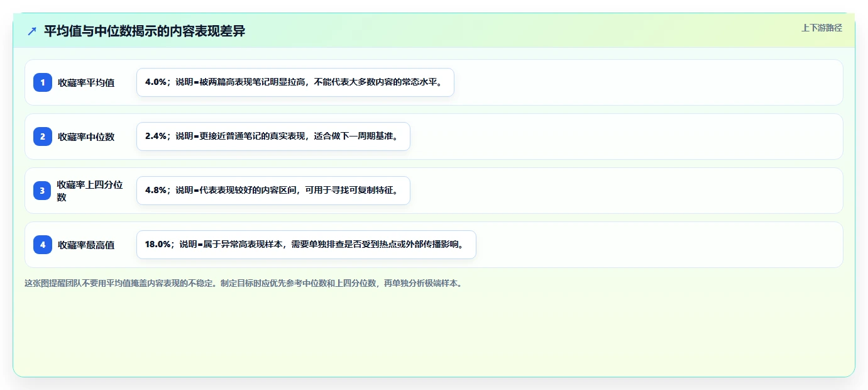Select the label 收藏率中位数
The width and height of the screenshot is (868, 390).
[86, 136]
